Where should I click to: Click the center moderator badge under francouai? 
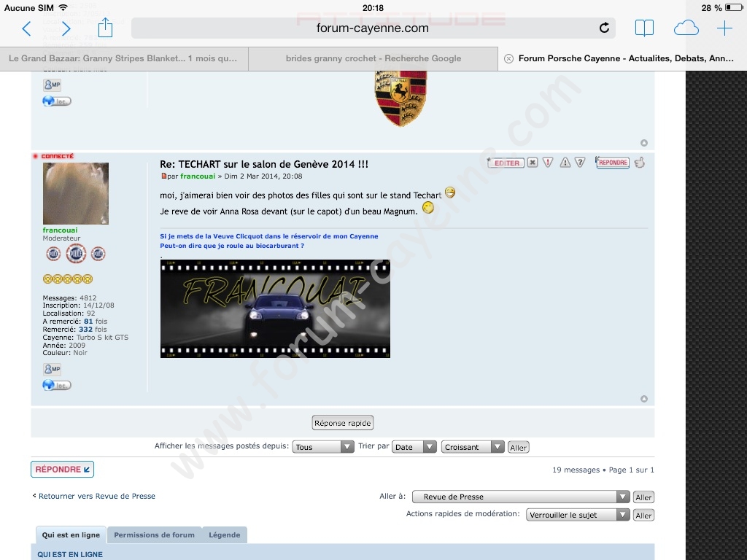tap(76, 253)
